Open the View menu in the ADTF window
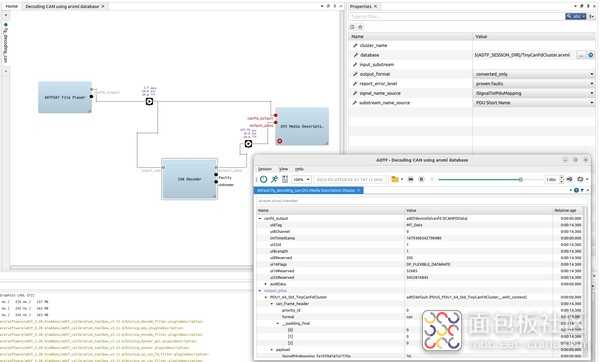600x362 pixels. click(283, 169)
